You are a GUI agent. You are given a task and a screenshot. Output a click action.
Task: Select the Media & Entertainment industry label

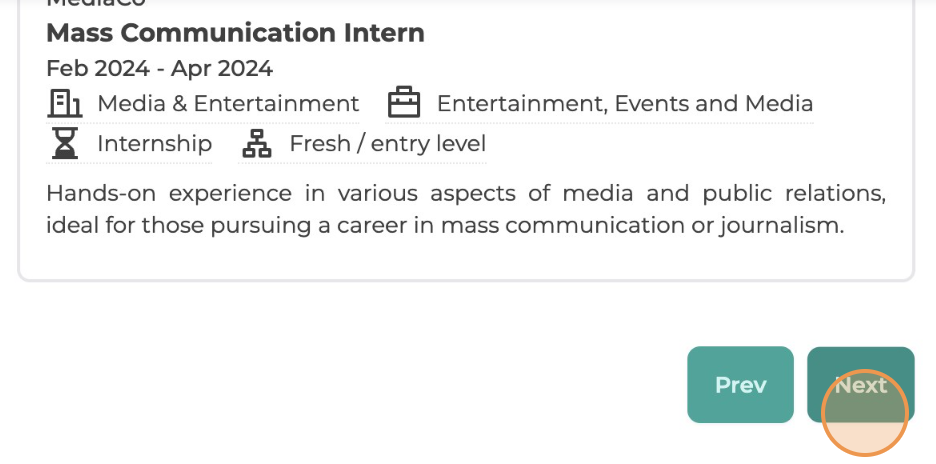pyautogui.click(x=228, y=103)
